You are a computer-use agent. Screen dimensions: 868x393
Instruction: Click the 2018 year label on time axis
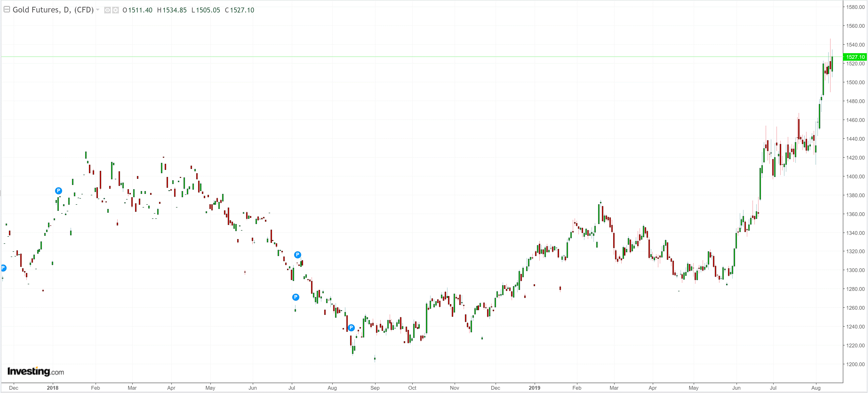pyautogui.click(x=52, y=388)
